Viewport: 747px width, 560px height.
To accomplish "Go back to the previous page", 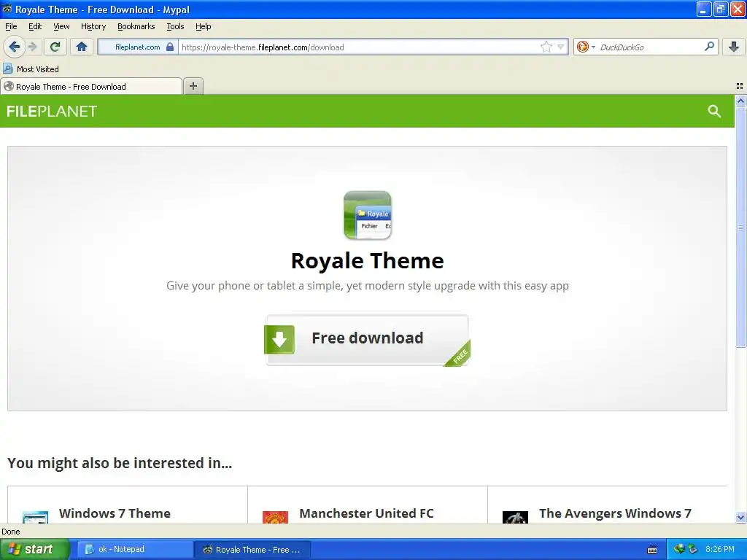I will pos(15,47).
